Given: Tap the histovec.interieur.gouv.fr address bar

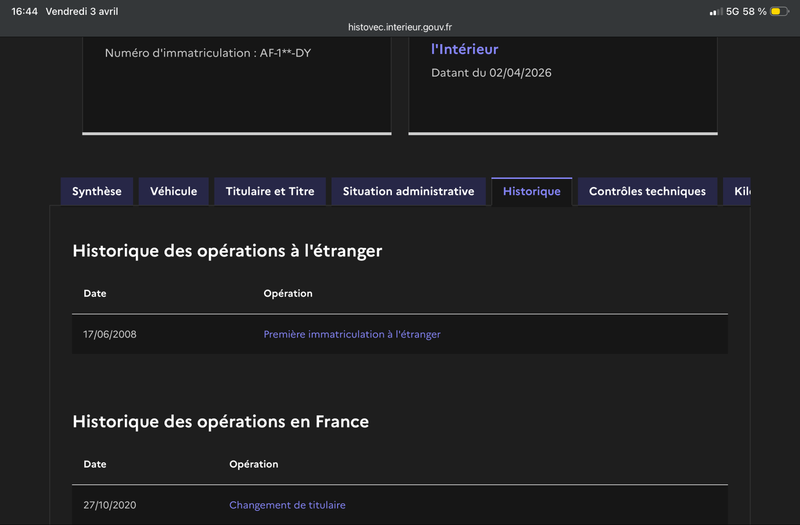Looking at the screenshot, I should (400, 27).
